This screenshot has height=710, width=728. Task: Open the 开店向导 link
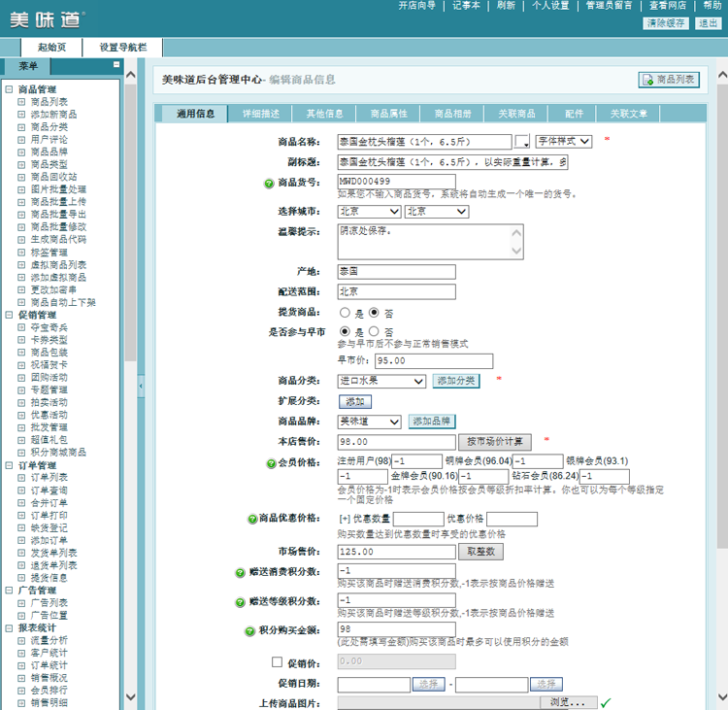417,6
